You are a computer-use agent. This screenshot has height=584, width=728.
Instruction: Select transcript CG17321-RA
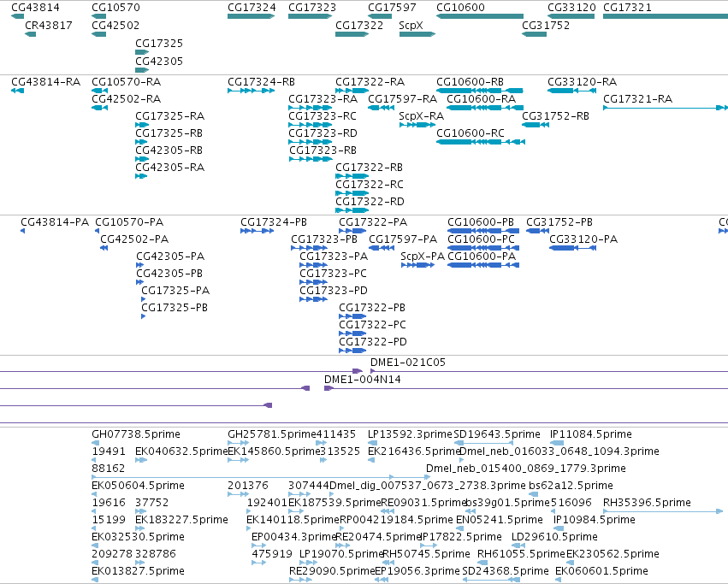click(x=638, y=99)
